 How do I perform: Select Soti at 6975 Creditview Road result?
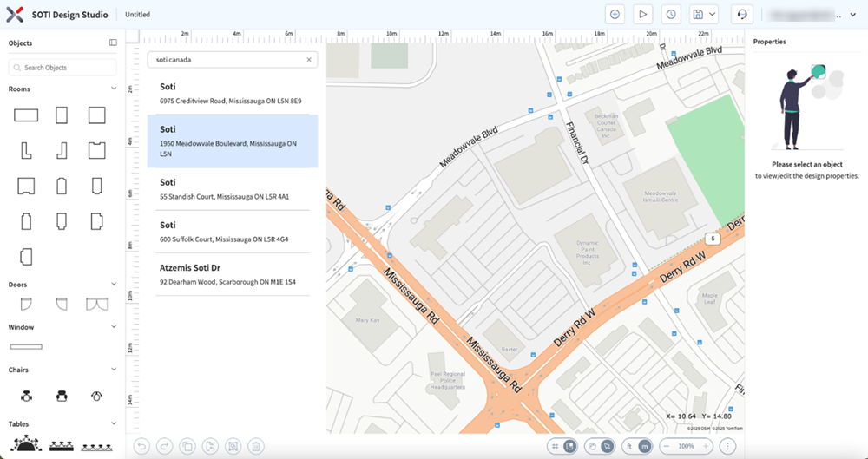point(233,94)
